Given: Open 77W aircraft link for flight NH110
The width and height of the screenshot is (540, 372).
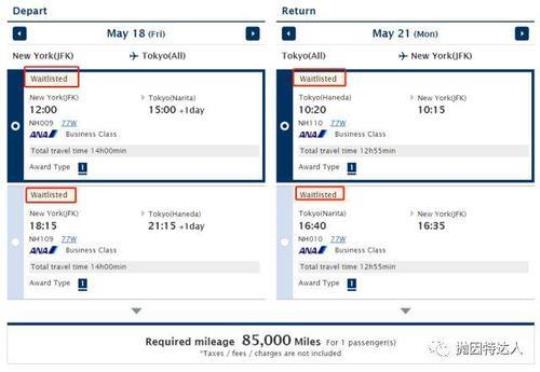Looking at the screenshot, I should click(x=338, y=123).
